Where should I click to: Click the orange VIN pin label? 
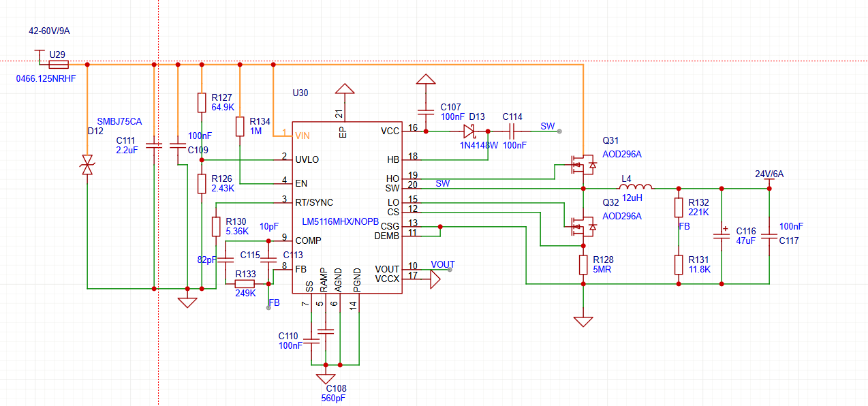point(301,136)
